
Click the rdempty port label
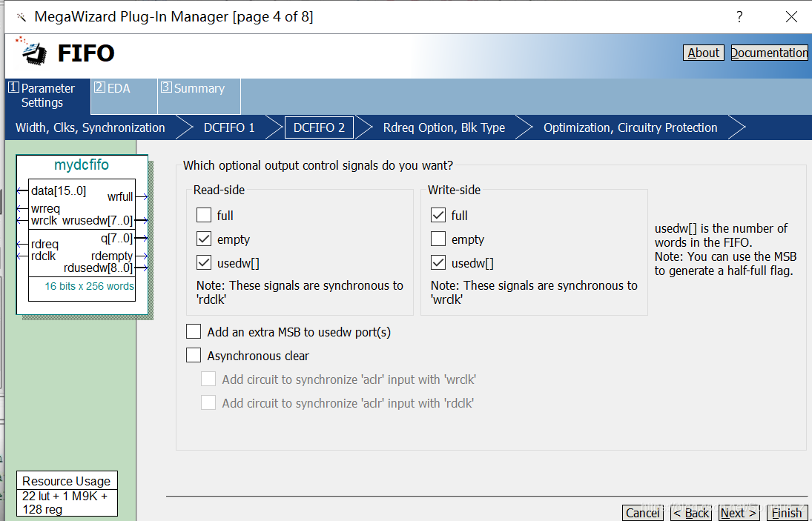113,256
